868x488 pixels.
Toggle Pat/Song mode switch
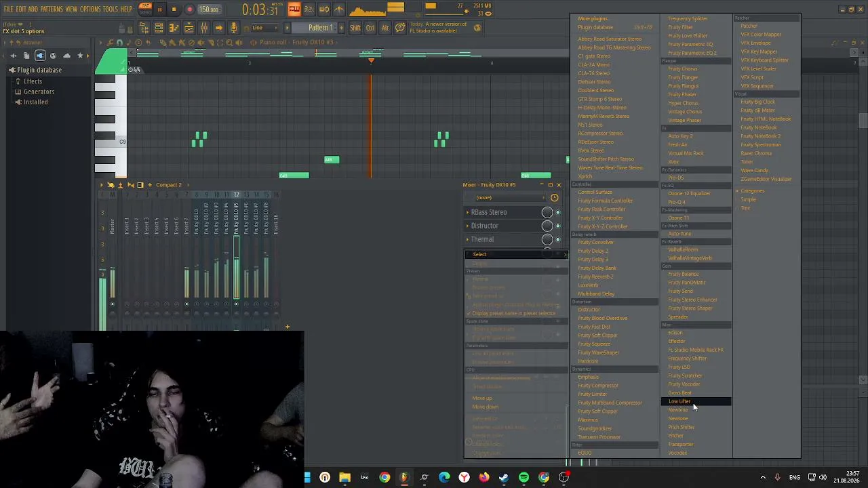[x=145, y=9]
